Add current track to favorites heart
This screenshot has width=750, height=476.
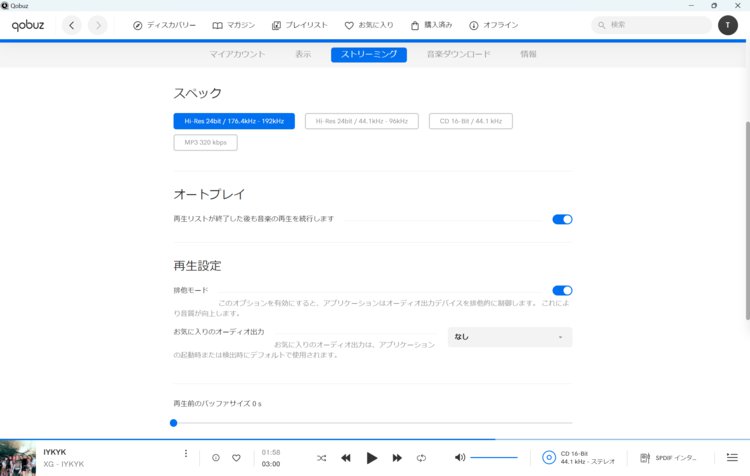pyautogui.click(x=236, y=458)
